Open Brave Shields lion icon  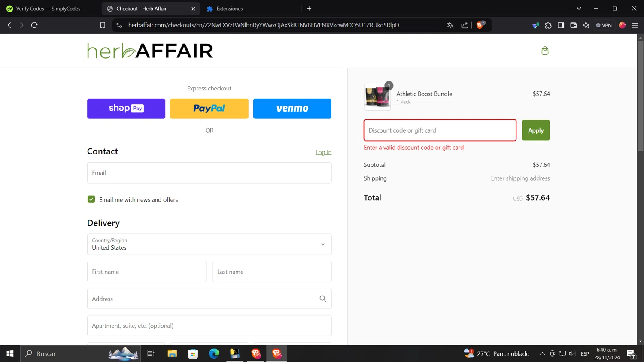coord(480,25)
